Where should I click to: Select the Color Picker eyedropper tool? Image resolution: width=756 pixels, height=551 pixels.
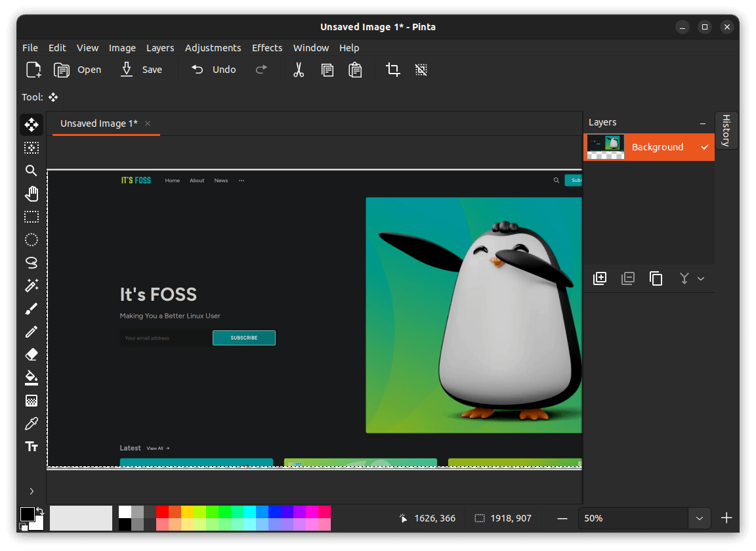(31, 424)
